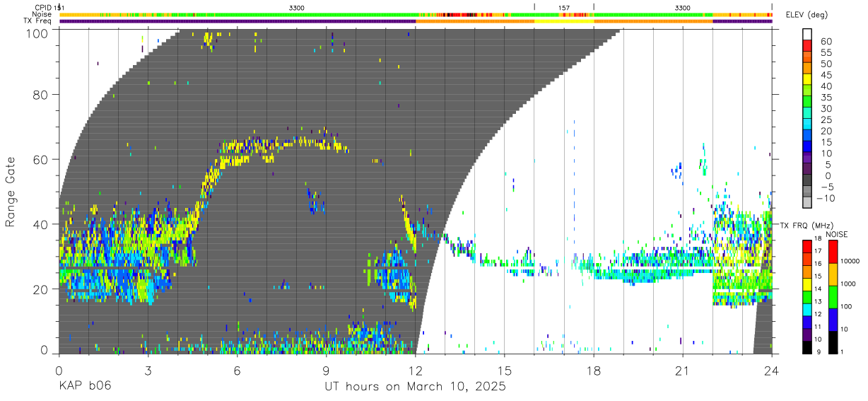Click the 1000 label on NOISE legend
The image size is (868, 401).
coord(850,284)
